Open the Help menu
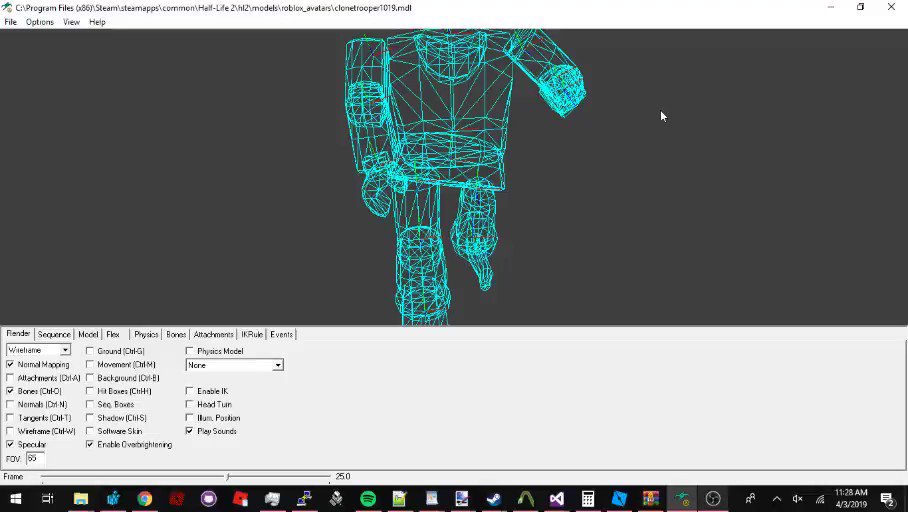Image resolution: width=908 pixels, height=512 pixels. 97,22
